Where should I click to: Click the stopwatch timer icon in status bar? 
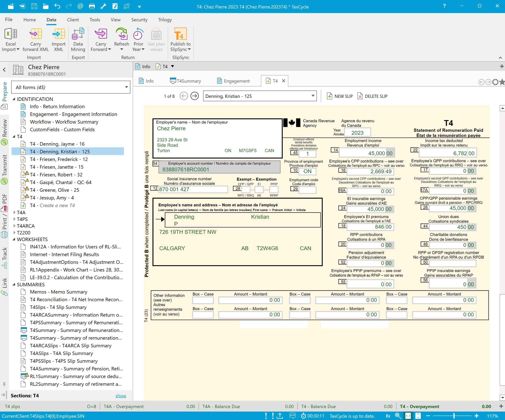coord(303,416)
